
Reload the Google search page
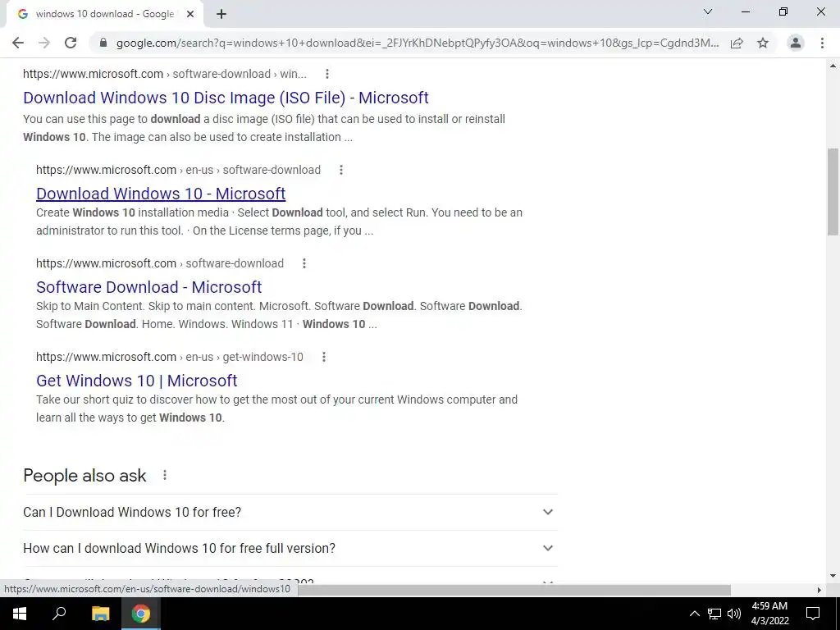[71, 43]
